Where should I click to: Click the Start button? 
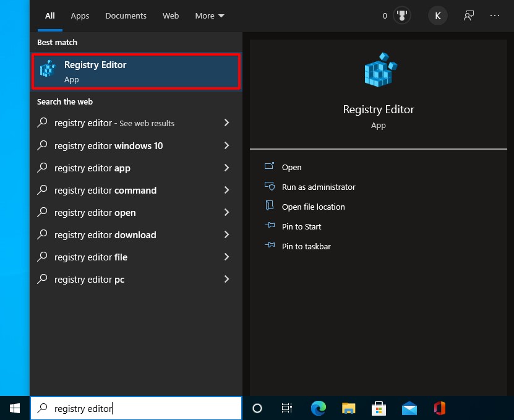[x=14, y=408]
